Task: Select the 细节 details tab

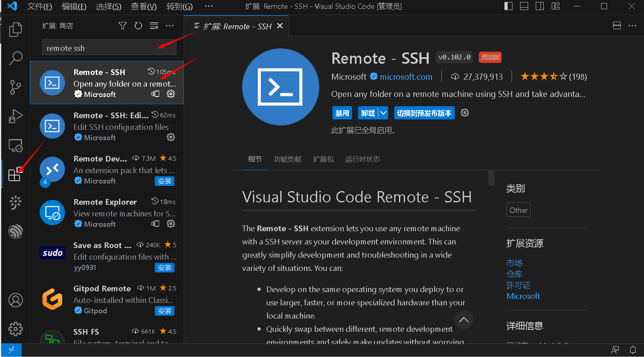Action: (x=255, y=159)
